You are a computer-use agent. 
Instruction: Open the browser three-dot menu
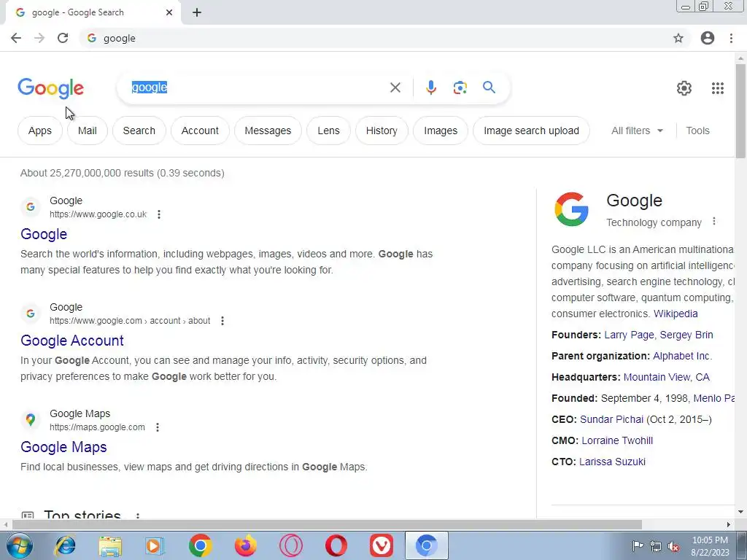[x=731, y=38]
